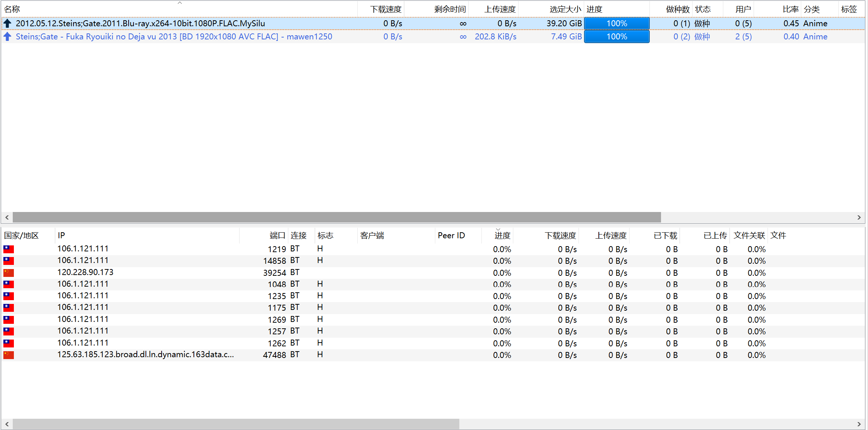Sort peers by Peer ID column header
Image resolution: width=868 pixels, height=430 pixels.
[x=459, y=235]
